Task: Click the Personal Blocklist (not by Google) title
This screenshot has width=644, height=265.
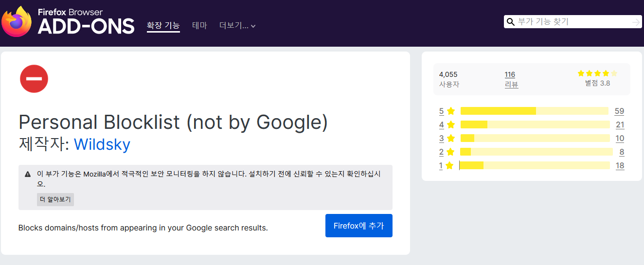Action: [173, 122]
